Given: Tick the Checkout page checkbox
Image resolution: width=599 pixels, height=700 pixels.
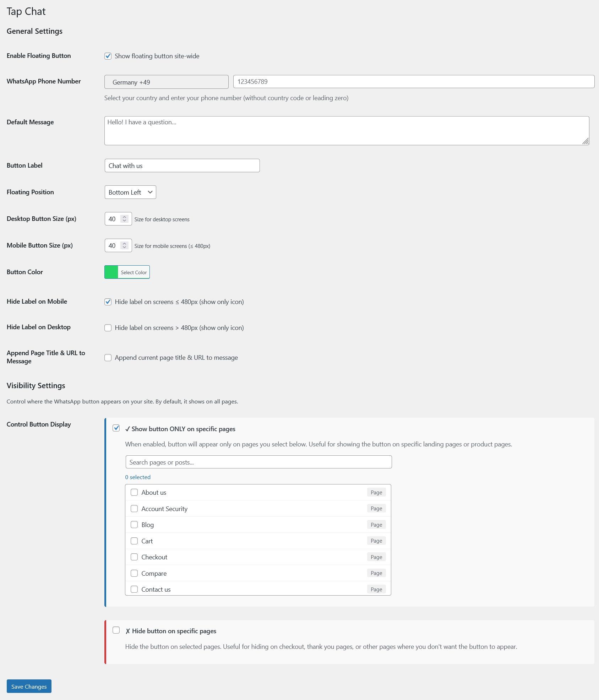Looking at the screenshot, I should point(134,557).
